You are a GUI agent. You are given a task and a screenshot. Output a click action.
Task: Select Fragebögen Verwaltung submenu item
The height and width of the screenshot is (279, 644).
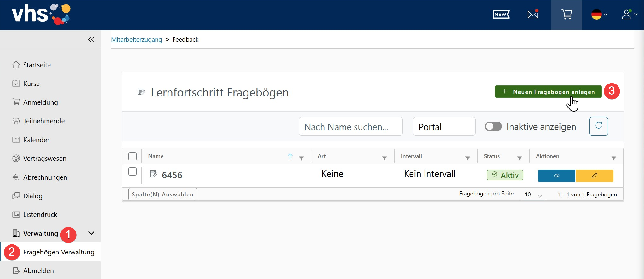pyautogui.click(x=50, y=252)
